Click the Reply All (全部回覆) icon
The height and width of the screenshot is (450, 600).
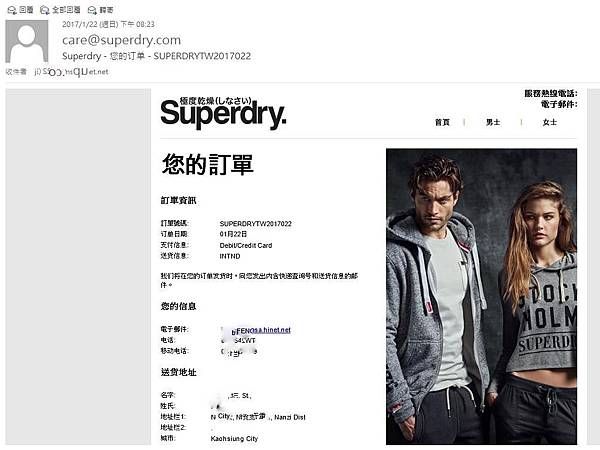pyautogui.click(x=45, y=10)
